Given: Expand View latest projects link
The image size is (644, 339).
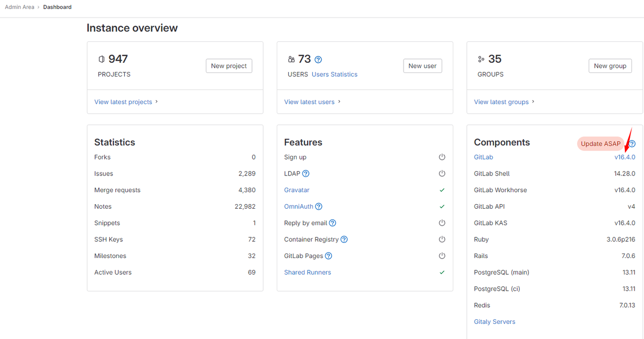Looking at the screenshot, I should click(x=126, y=102).
